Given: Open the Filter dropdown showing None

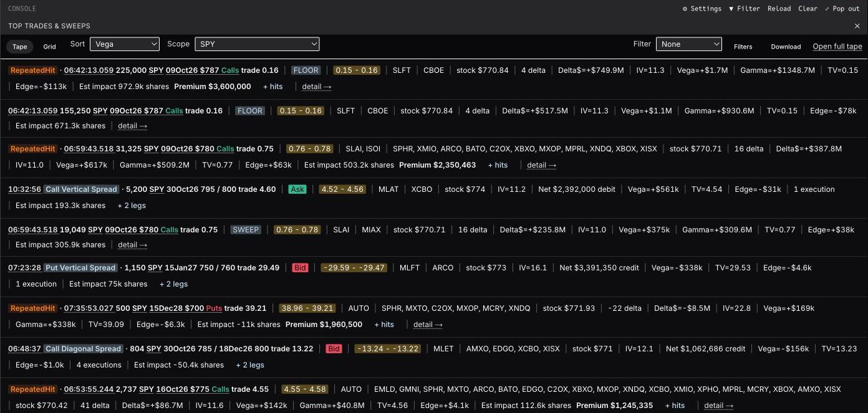Looking at the screenshot, I should [x=688, y=44].
